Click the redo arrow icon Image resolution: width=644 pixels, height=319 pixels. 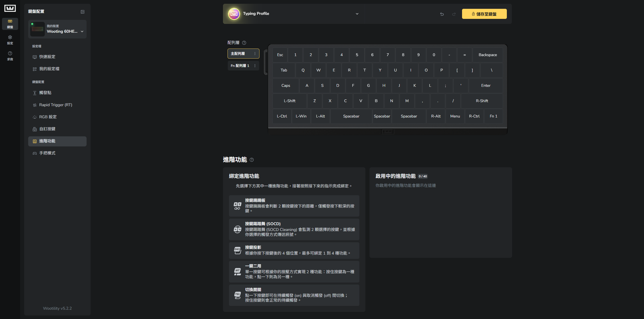coord(454,14)
